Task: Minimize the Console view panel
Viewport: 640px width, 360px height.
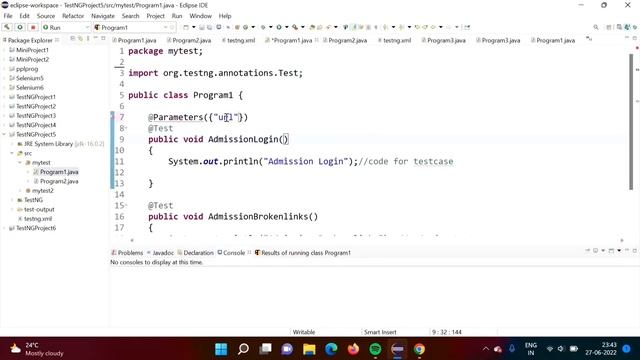Action: (x=627, y=250)
